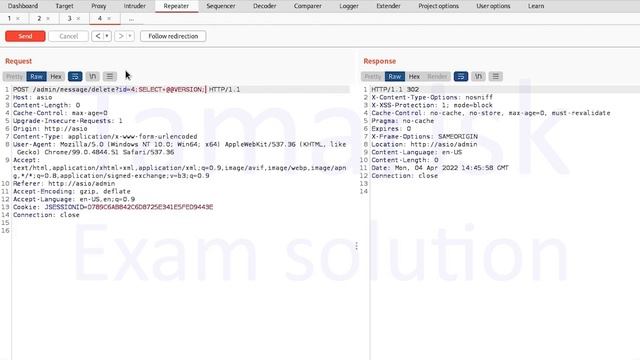This screenshot has width=640, height=360.
Task: Open the back history dropdown arrow
Action: pos(107,36)
